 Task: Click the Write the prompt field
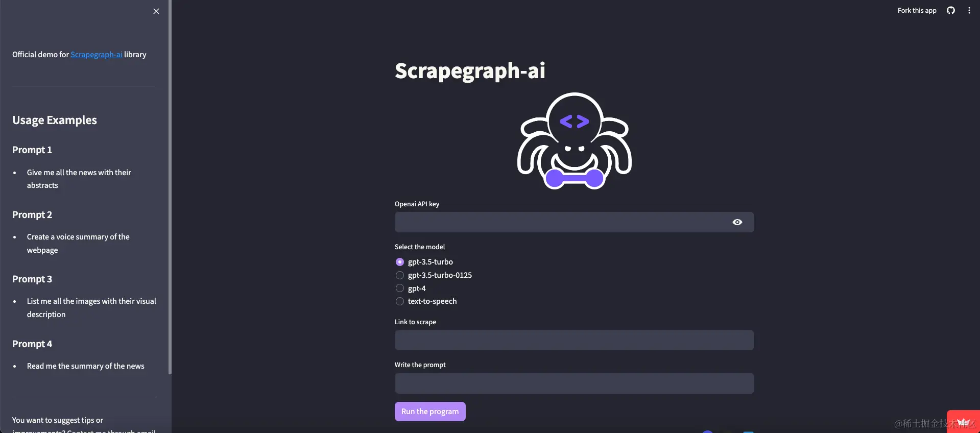coord(574,383)
